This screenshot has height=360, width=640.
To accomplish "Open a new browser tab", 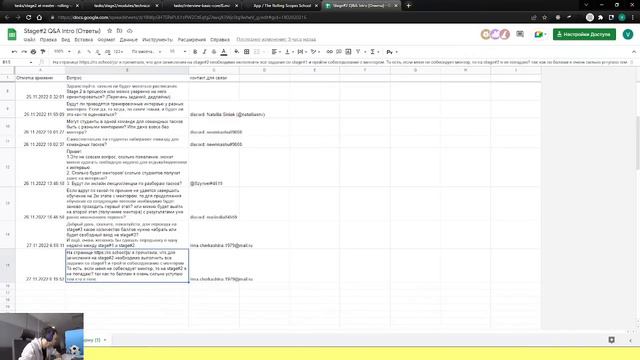I will [408, 6].
